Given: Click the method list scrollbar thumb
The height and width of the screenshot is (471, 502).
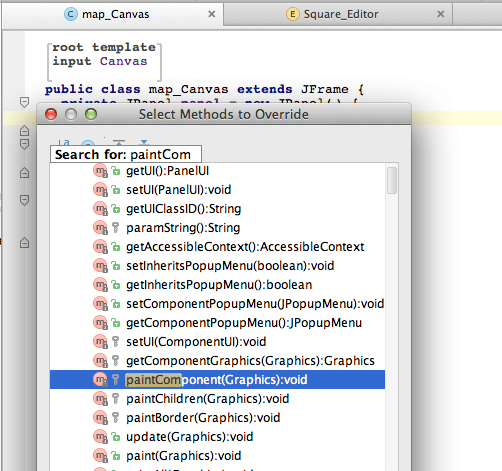Looking at the screenshot, I should (392, 180).
